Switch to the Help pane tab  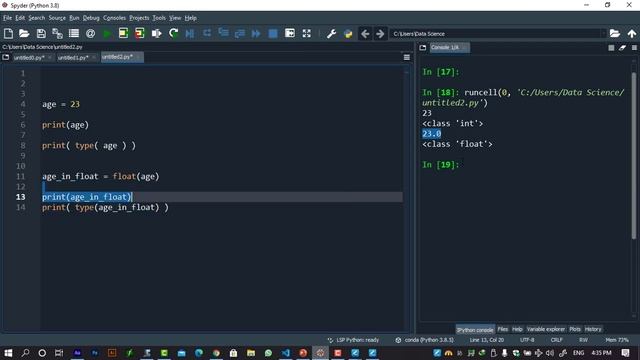(517, 329)
